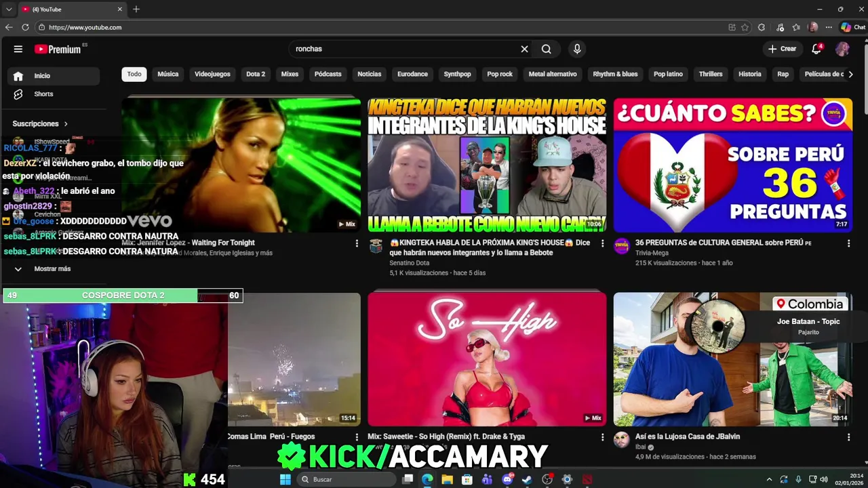Image resolution: width=868 pixels, height=488 pixels.
Task: Click the YouTube Premium logo
Action: pos(58,49)
